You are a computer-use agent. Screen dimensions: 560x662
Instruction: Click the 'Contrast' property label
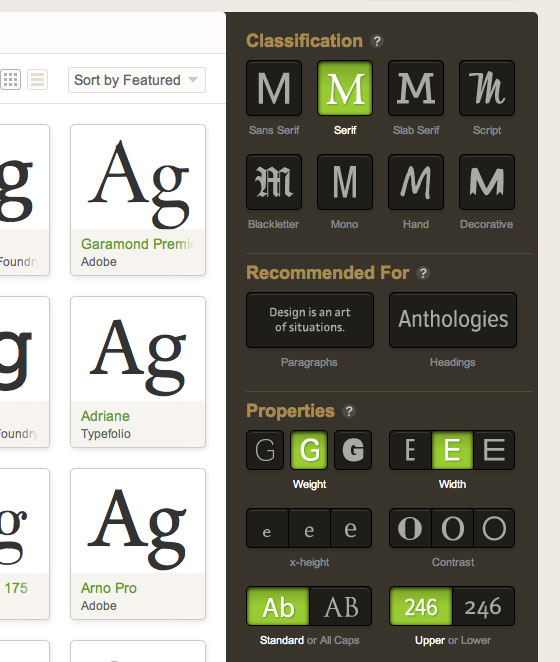453,562
